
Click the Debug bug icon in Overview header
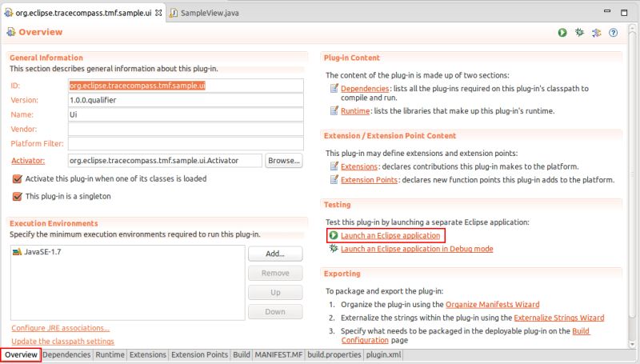579,32
